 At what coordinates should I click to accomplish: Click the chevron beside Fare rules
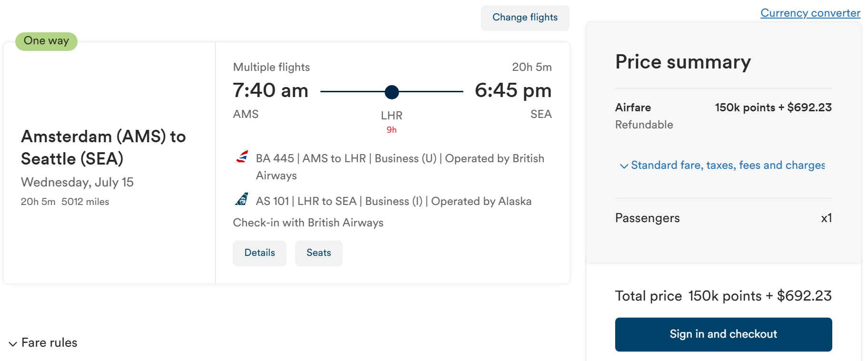pos(13,343)
